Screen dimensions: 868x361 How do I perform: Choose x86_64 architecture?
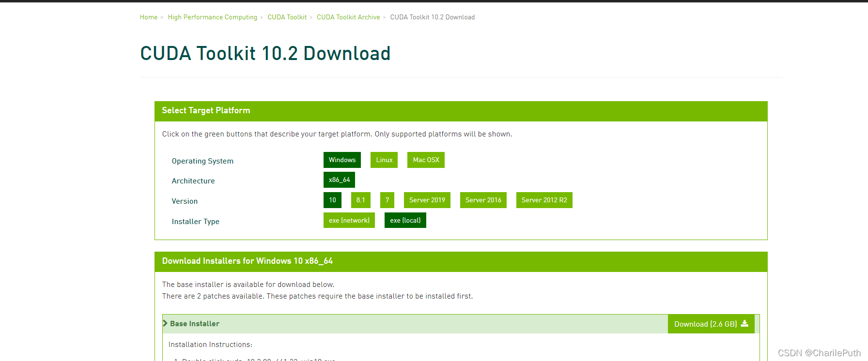pos(339,180)
